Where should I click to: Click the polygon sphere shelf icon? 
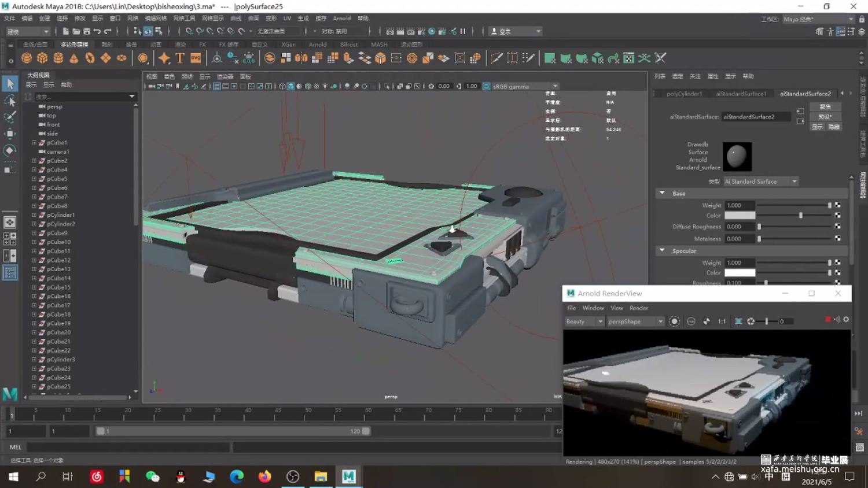tap(27, 58)
